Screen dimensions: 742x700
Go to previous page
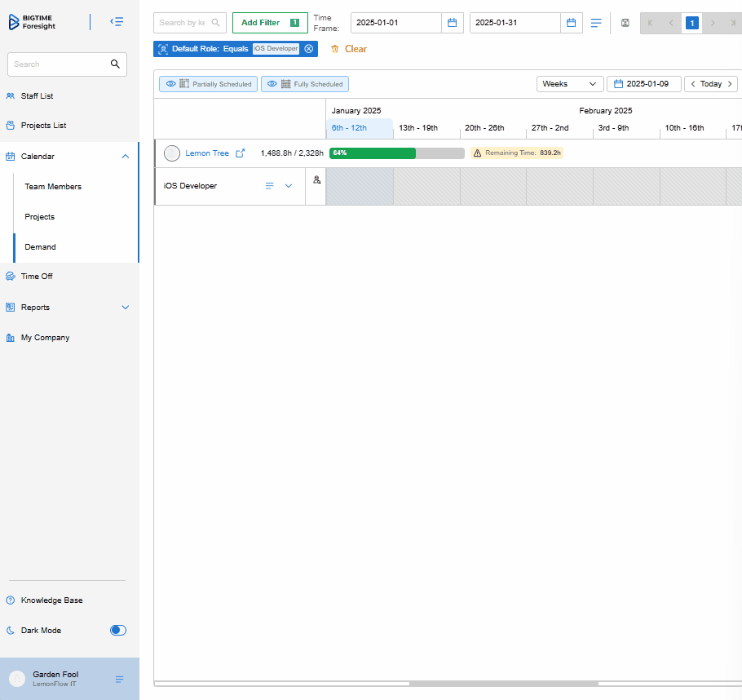pyautogui.click(x=671, y=23)
